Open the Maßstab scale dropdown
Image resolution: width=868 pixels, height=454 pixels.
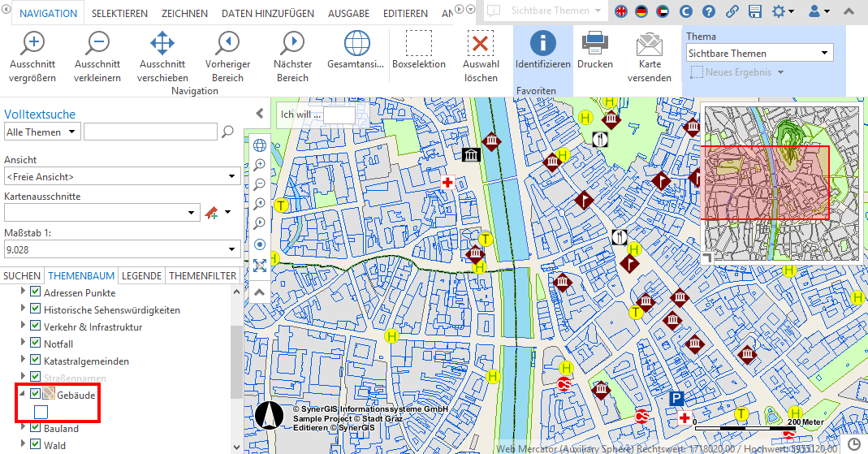coord(123,249)
